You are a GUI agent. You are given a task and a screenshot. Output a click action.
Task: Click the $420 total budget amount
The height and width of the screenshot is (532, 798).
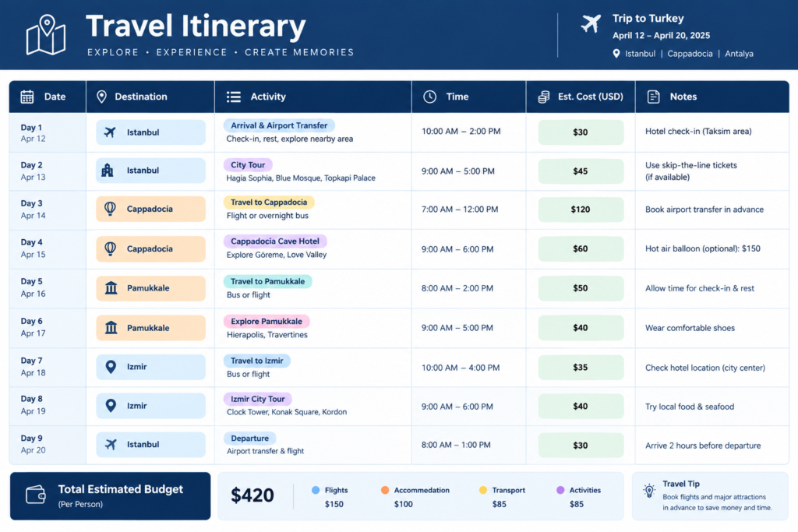coord(252,495)
